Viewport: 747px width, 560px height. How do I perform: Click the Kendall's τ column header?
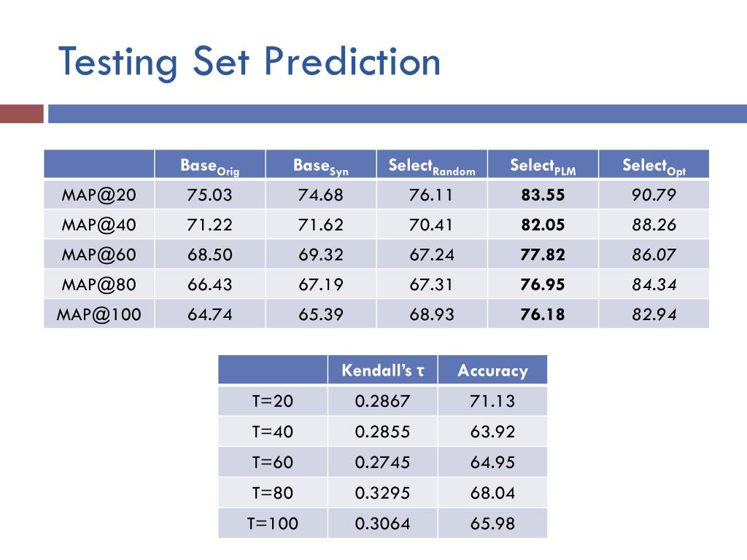383,370
